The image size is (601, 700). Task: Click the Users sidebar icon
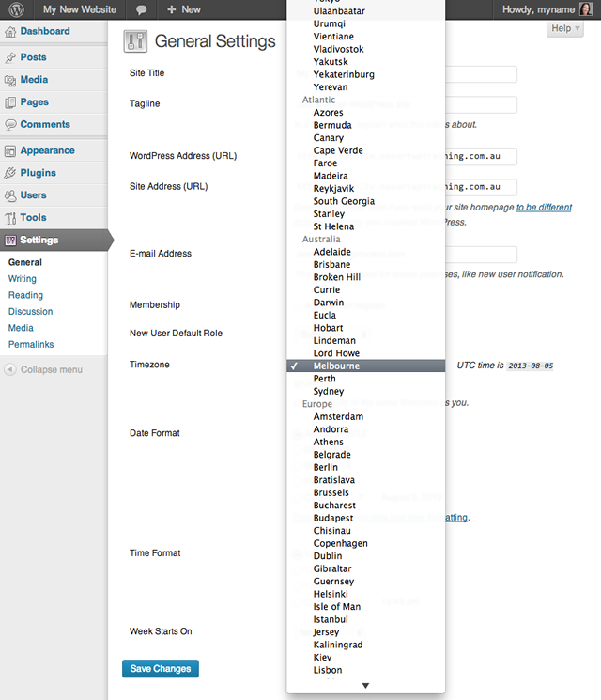coord(10,195)
